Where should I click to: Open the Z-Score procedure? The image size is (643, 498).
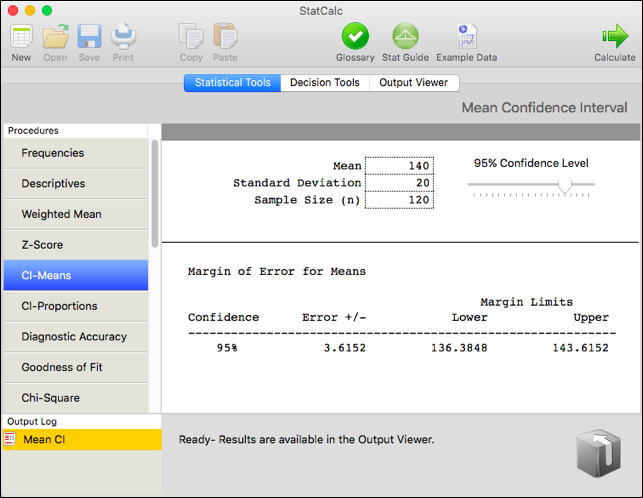pyautogui.click(x=76, y=245)
